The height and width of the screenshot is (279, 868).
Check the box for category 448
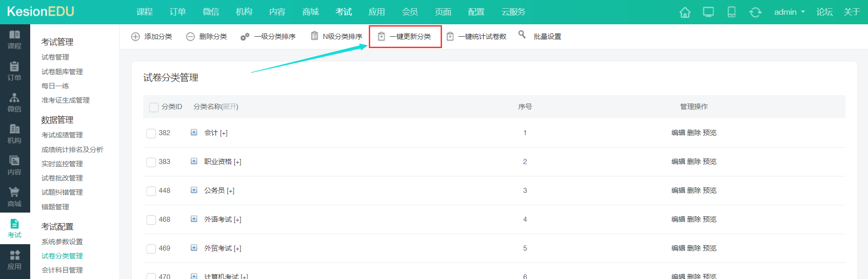click(x=151, y=191)
